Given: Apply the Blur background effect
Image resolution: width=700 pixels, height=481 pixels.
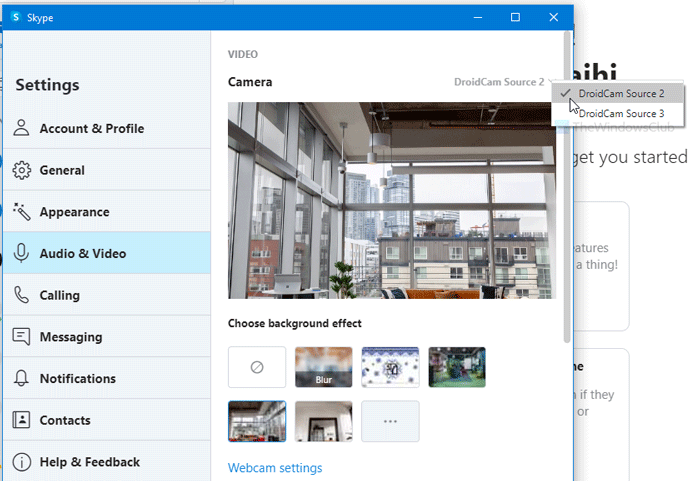Looking at the screenshot, I should point(324,367).
